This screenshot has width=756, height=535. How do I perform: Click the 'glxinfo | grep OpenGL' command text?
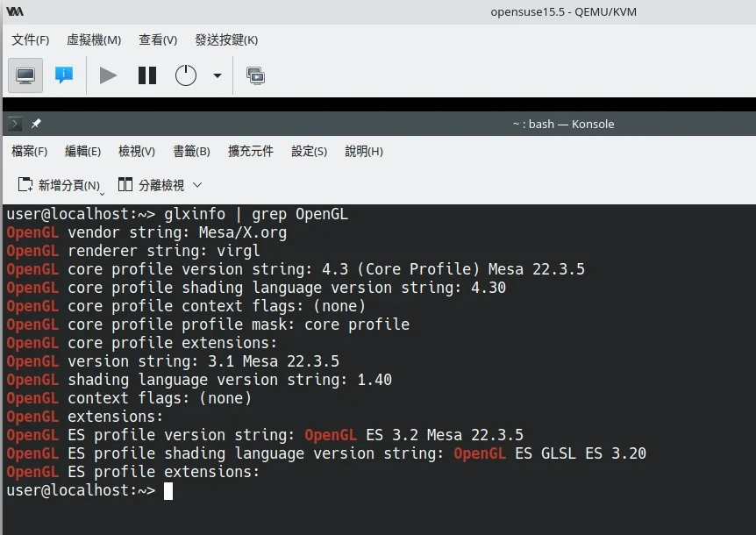pos(256,214)
